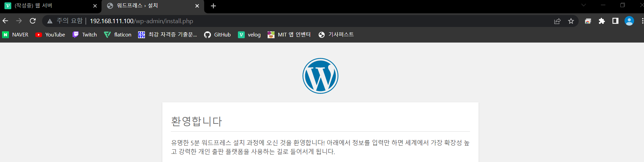Open a new tab with the plus button
Viewport: 644px width, 162px height.
(x=213, y=6)
